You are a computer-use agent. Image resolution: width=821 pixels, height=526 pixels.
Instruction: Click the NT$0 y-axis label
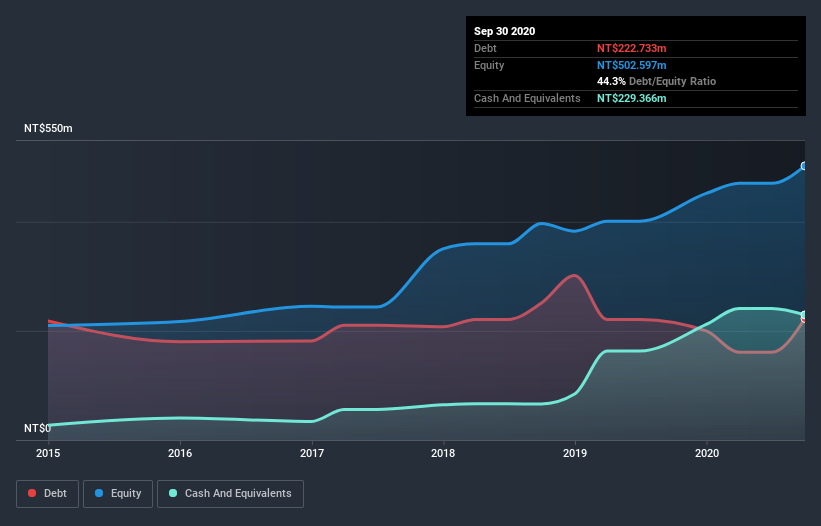point(38,428)
